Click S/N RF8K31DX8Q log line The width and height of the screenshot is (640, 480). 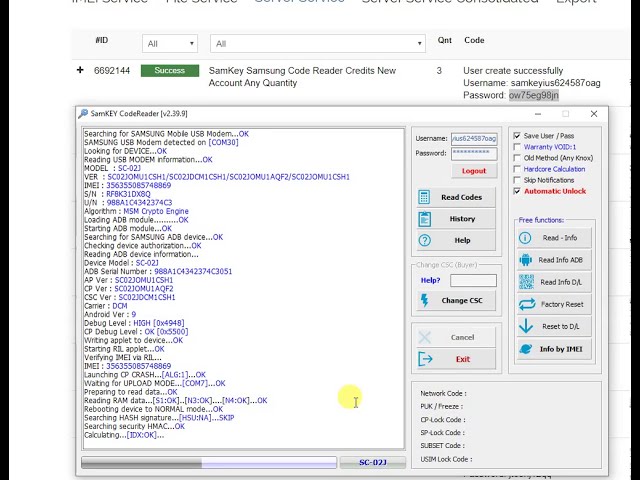(x=117, y=194)
